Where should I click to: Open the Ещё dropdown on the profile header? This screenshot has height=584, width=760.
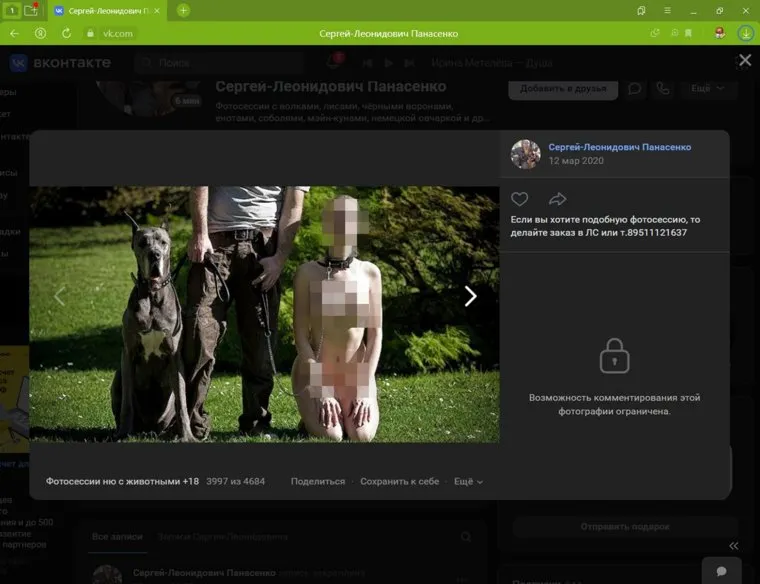click(706, 88)
